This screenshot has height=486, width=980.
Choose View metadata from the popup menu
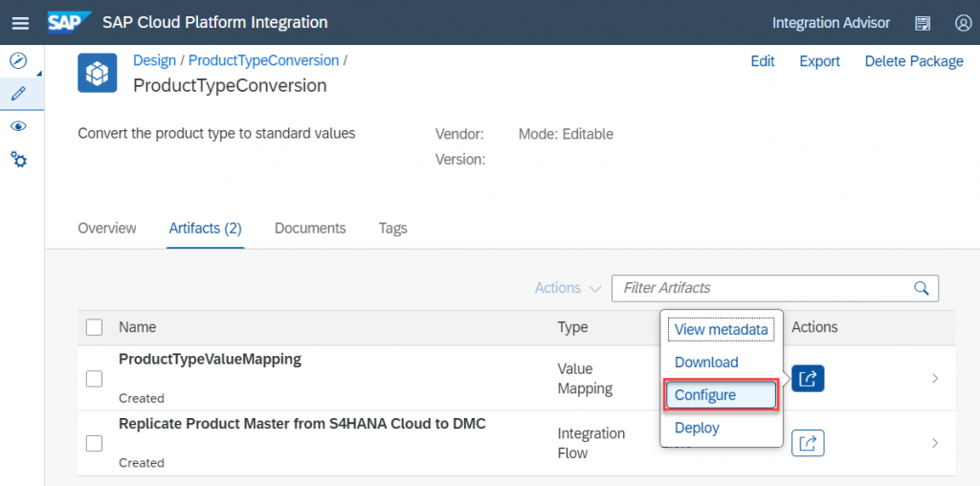[x=722, y=330]
